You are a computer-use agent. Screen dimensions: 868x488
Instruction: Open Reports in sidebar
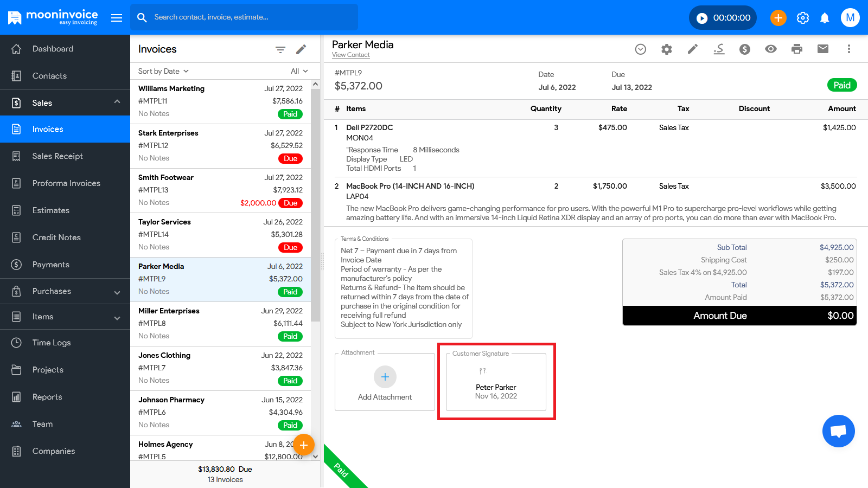coord(65,397)
